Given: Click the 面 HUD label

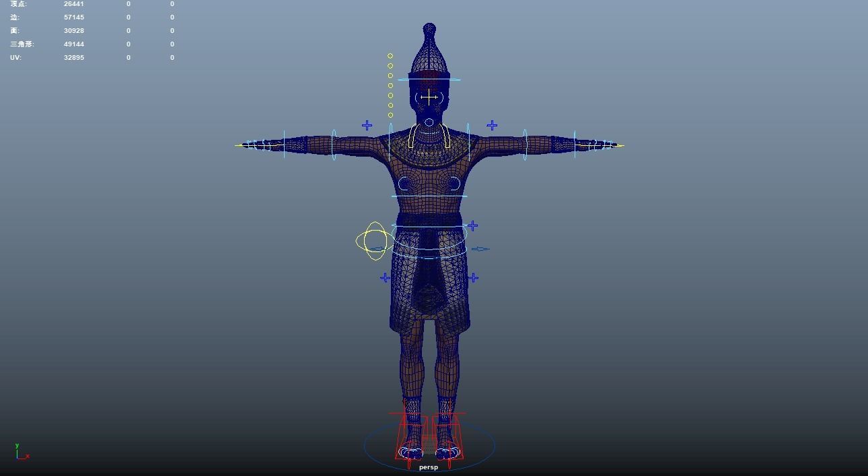Looking at the screenshot, I should coord(15,31).
